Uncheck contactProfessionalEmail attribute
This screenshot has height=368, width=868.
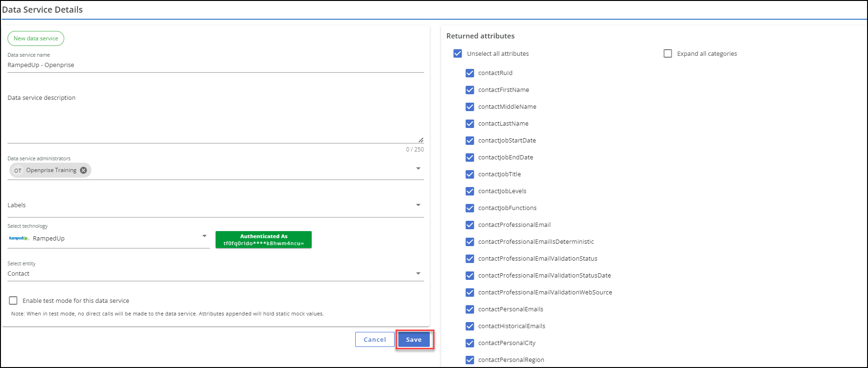[x=470, y=225]
